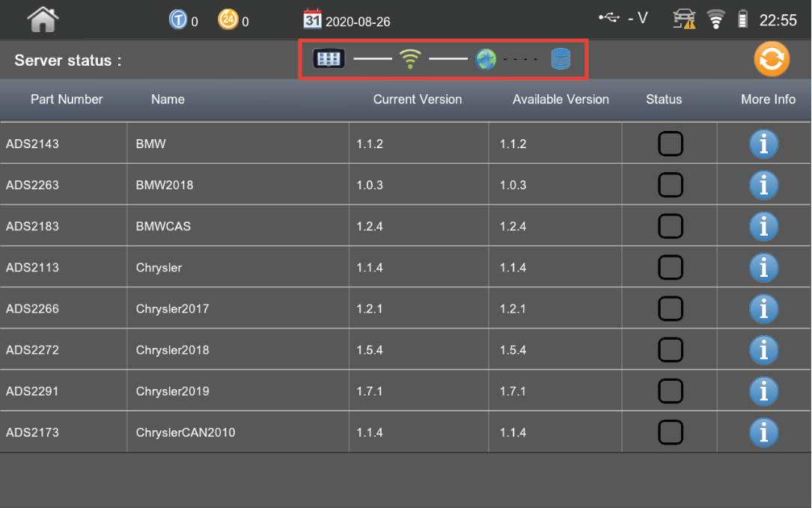
Task: Click Chrysler2018 available version 1.5.4
Action: point(513,350)
